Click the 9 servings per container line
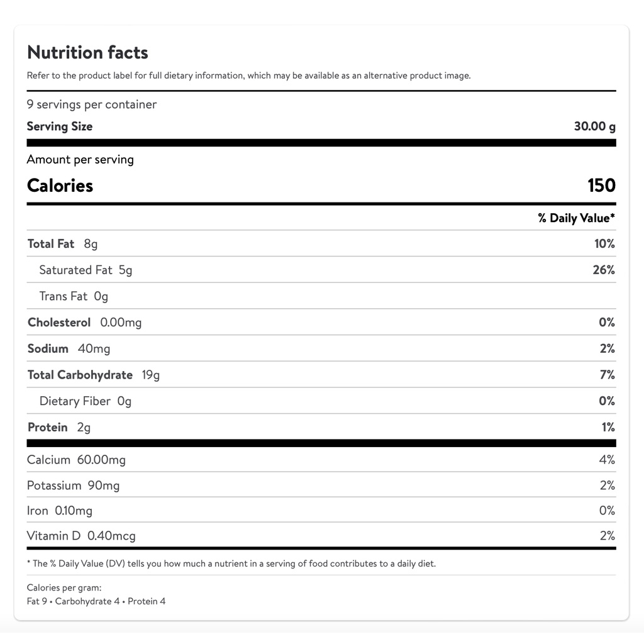The image size is (644, 644). (92, 104)
